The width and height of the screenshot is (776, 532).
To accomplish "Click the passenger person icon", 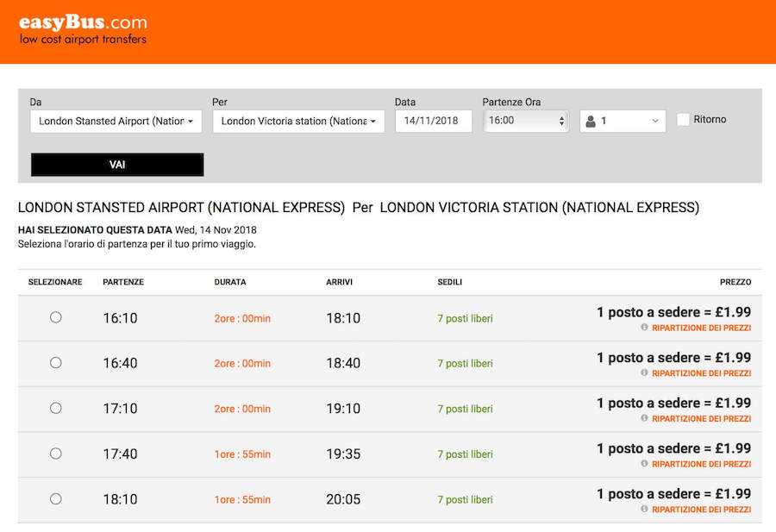I will tap(591, 122).
